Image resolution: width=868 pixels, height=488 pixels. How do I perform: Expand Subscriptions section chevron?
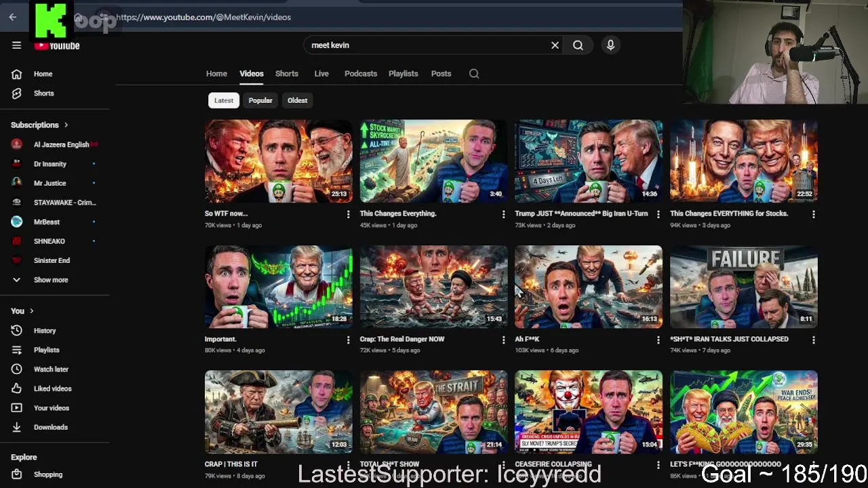(66, 125)
